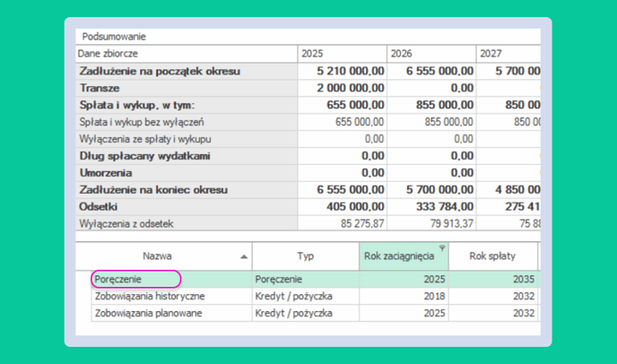The width and height of the screenshot is (617, 364).
Task: Click the Rok zaciągnięcia column header
Action: [x=404, y=256]
